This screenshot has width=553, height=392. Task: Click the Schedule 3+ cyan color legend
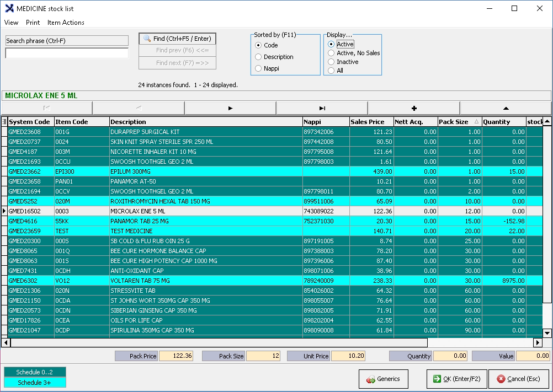[x=35, y=383]
